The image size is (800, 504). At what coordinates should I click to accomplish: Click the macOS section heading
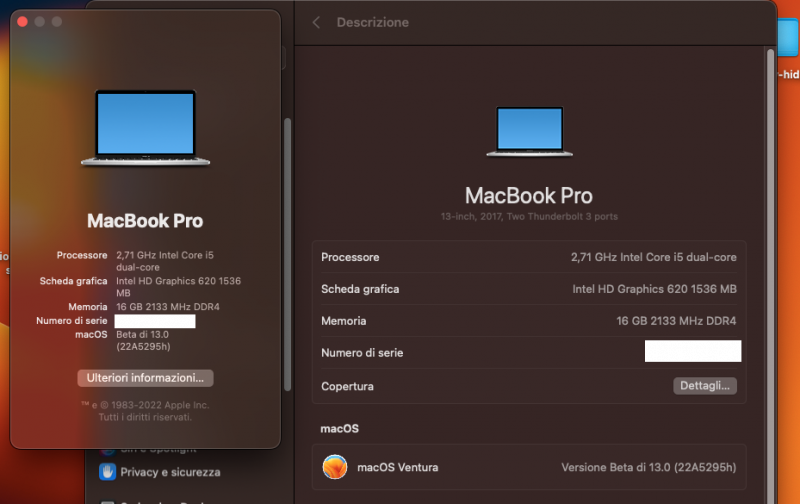coord(339,429)
